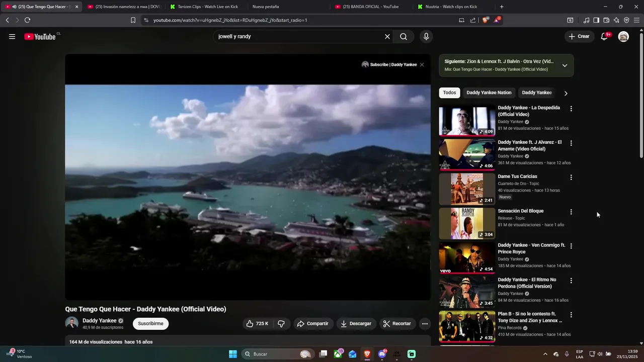Open Brave Wallet icon
Screen dimensions: 644x362
(606, 20)
